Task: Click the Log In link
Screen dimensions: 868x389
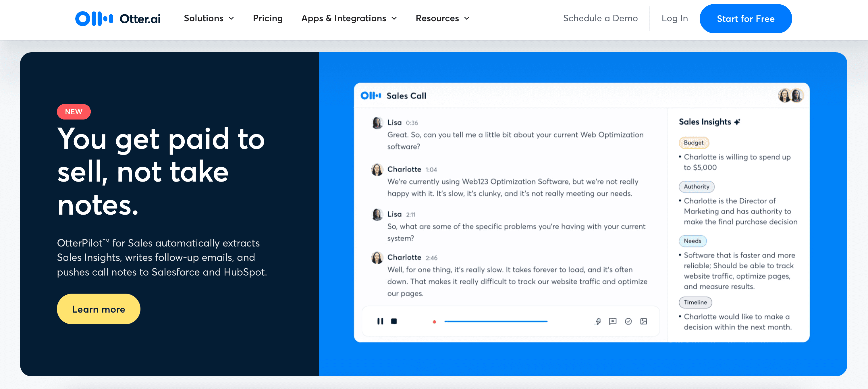Action: [x=674, y=18]
